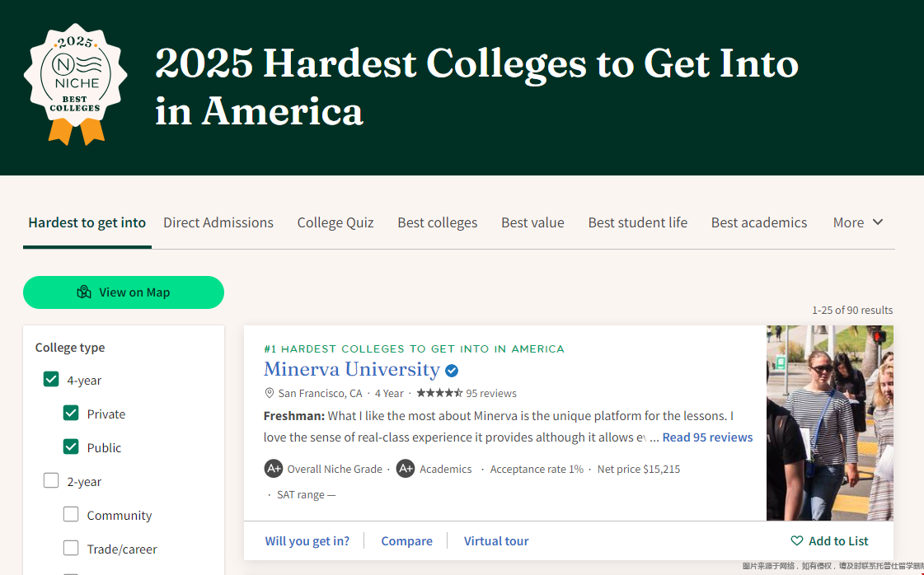Check the Community college checkbox

pos(71,514)
